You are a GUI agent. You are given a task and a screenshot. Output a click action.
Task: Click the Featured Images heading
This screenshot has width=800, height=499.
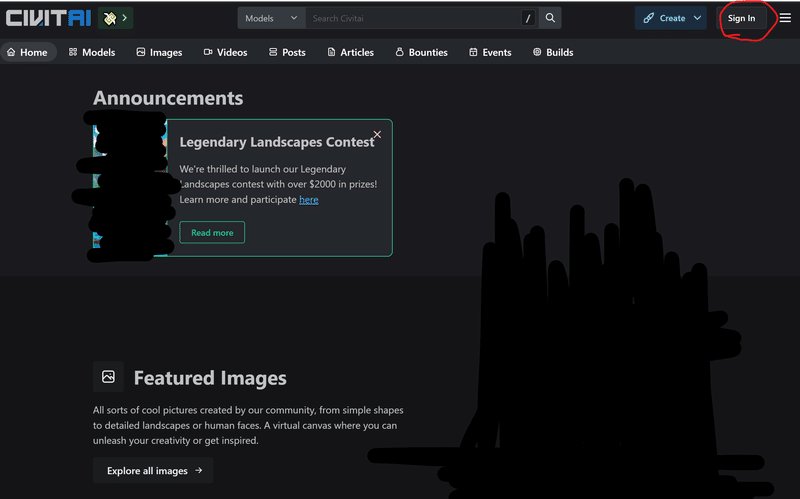[210, 378]
